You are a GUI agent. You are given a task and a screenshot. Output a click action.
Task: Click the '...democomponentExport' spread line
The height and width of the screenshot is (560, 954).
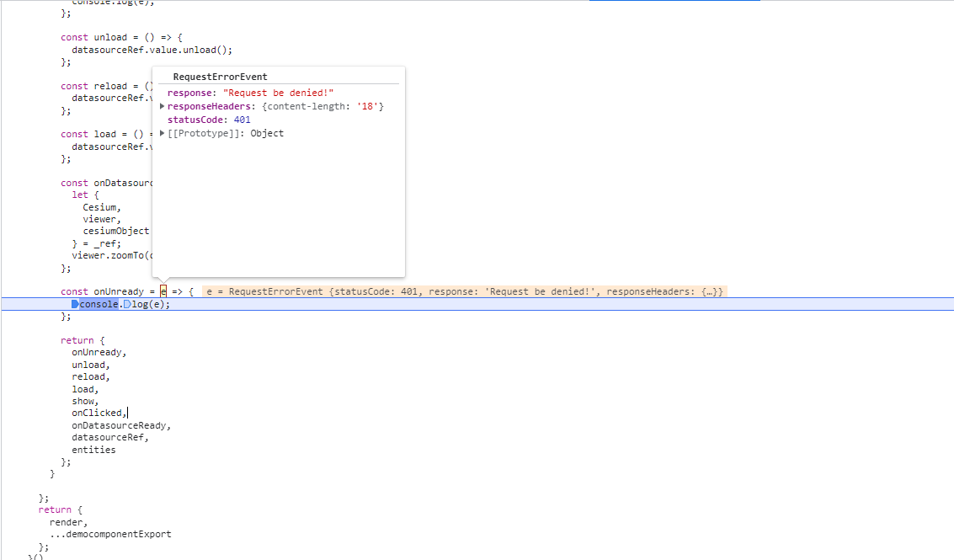[x=110, y=535]
